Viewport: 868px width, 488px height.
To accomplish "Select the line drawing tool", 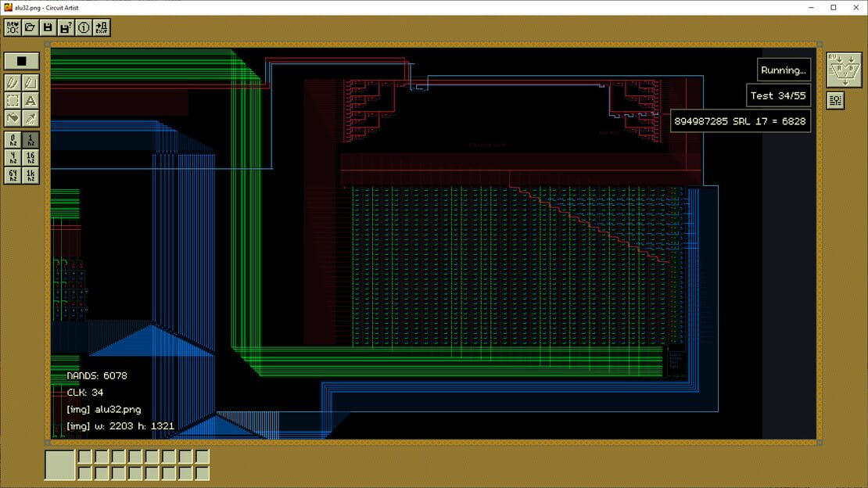I will click(30, 83).
